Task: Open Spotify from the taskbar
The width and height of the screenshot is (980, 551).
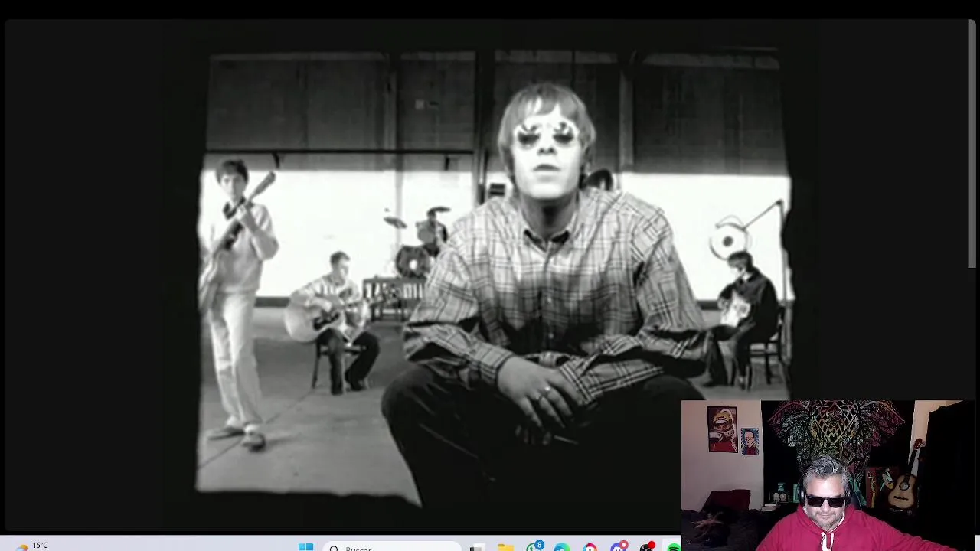Action: 674,547
